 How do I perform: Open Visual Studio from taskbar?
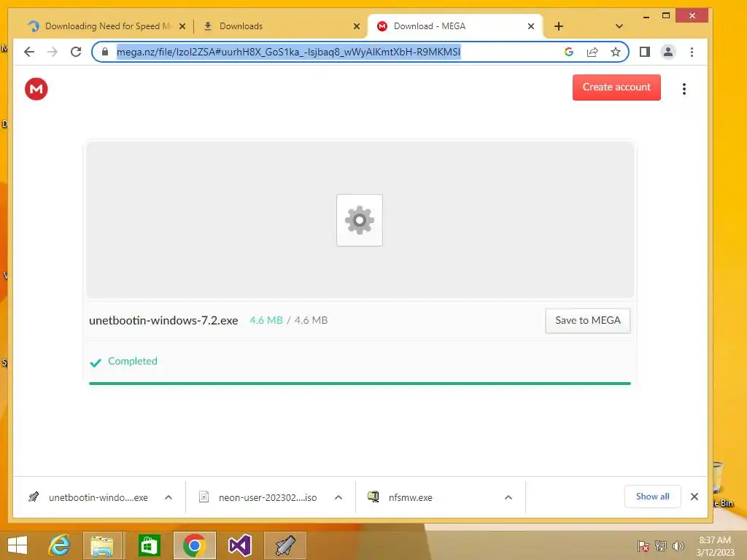(x=239, y=545)
